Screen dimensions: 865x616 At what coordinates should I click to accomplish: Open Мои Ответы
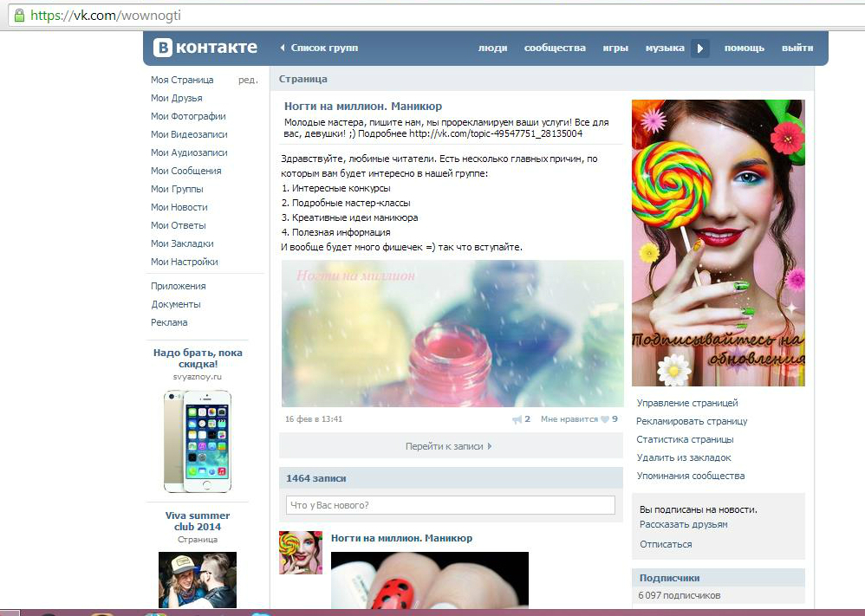tap(179, 225)
